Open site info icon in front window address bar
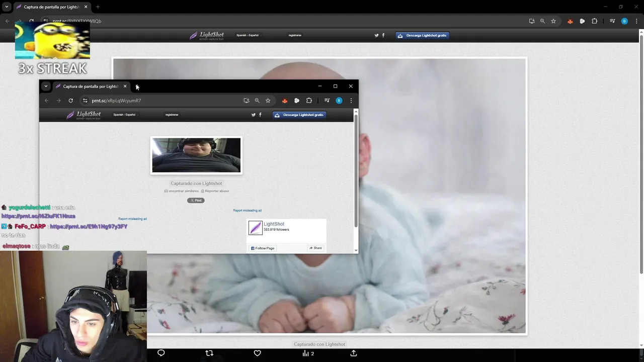The width and height of the screenshot is (644, 362). (85, 101)
